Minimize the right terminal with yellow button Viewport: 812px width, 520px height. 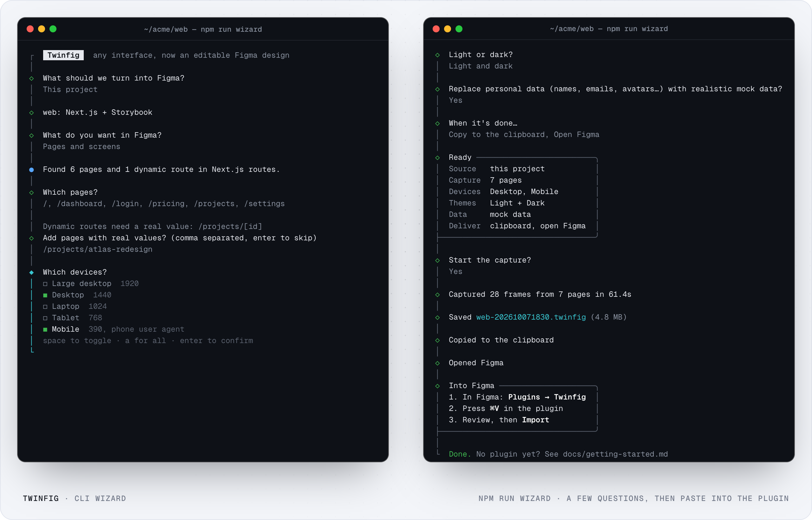[448, 29]
